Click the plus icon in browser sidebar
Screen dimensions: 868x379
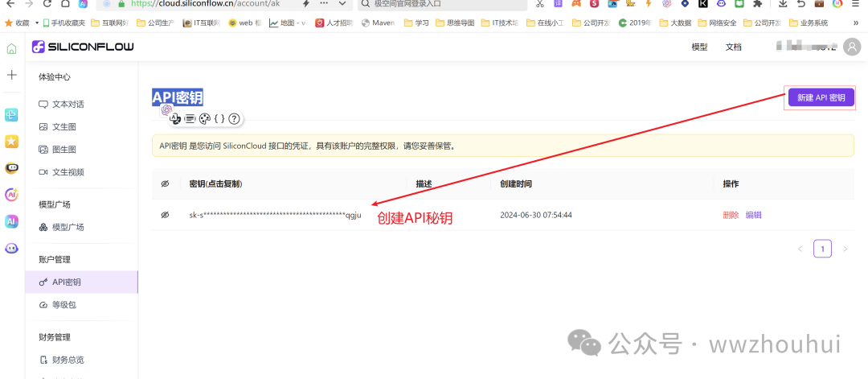11,75
